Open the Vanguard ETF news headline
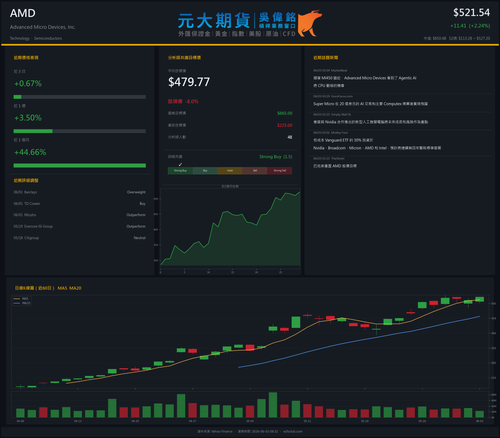This screenshot has width=500, height=438. pyautogui.click(x=377, y=144)
